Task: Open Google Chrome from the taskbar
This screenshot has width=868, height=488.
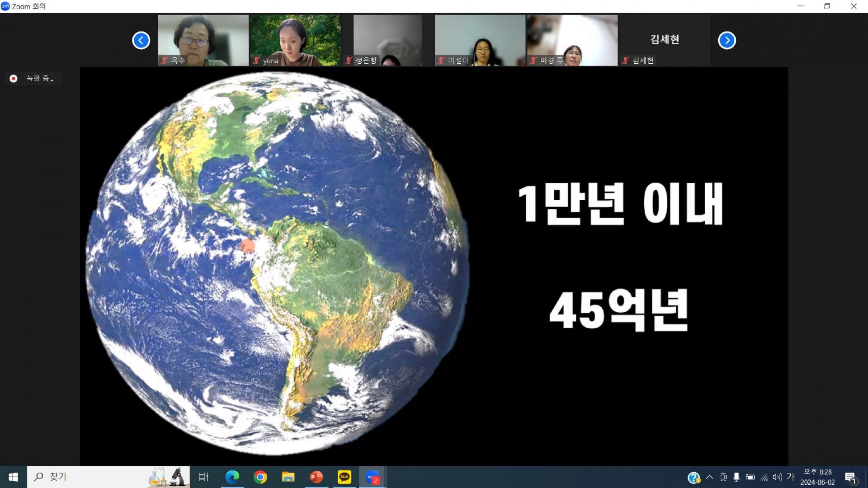Action: (x=260, y=477)
